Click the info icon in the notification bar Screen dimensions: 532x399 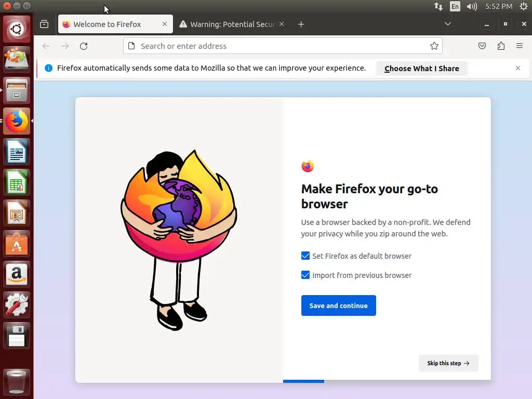(x=48, y=68)
